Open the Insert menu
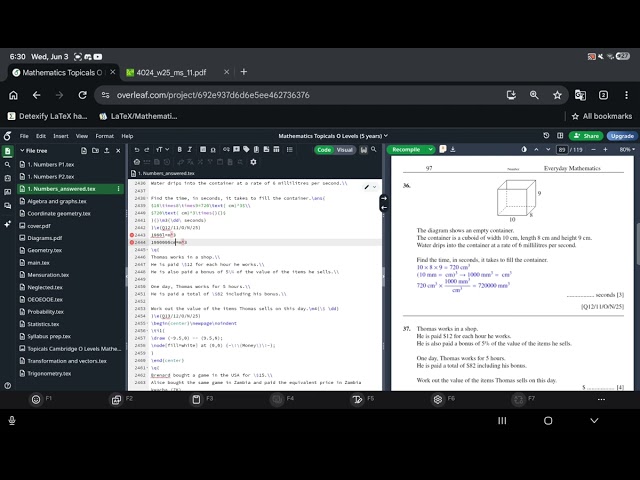This screenshot has width=640, height=480. (61, 136)
